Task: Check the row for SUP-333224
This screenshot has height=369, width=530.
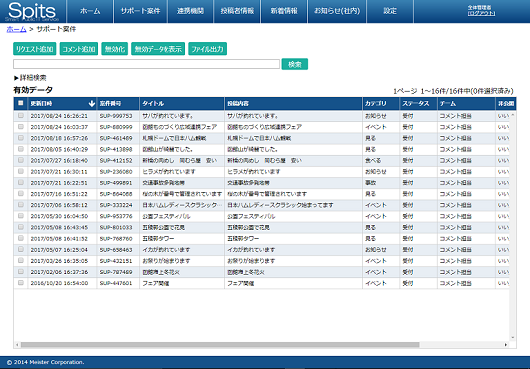Action: [21, 205]
